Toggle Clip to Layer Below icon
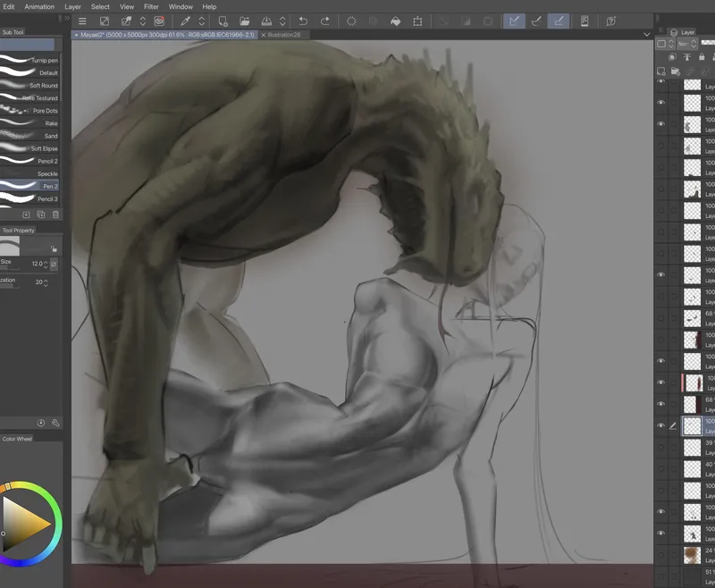Viewport: 715px width, 588px height. click(x=672, y=57)
